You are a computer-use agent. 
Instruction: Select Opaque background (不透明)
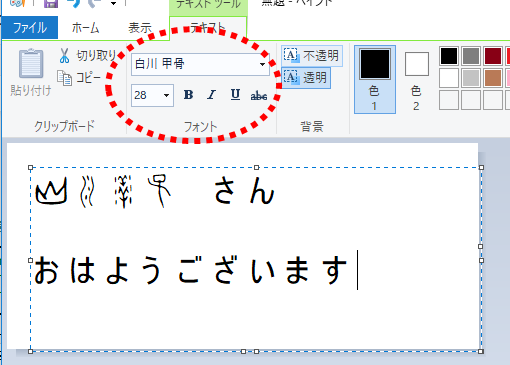[x=312, y=56]
